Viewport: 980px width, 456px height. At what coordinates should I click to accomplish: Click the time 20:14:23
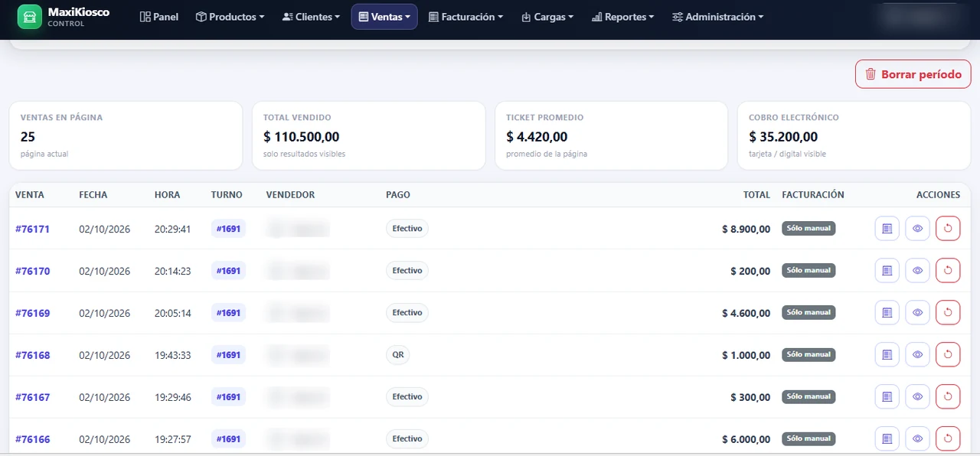point(173,271)
